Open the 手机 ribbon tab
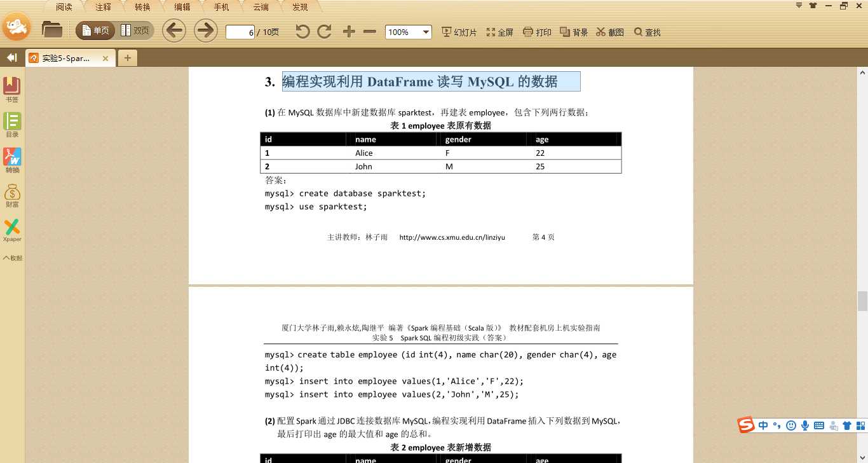The height and width of the screenshot is (463, 868). (x=222, y=7)
